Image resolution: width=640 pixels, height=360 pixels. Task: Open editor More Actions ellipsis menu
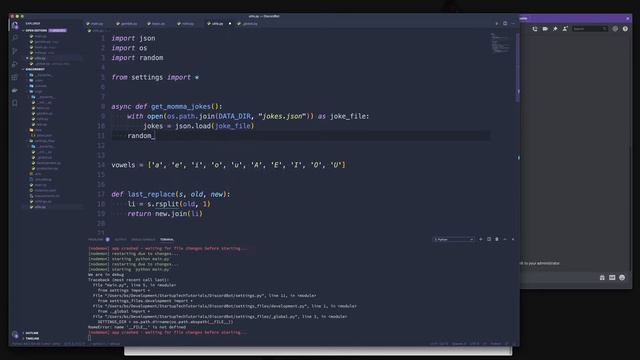tap(513, 24)
